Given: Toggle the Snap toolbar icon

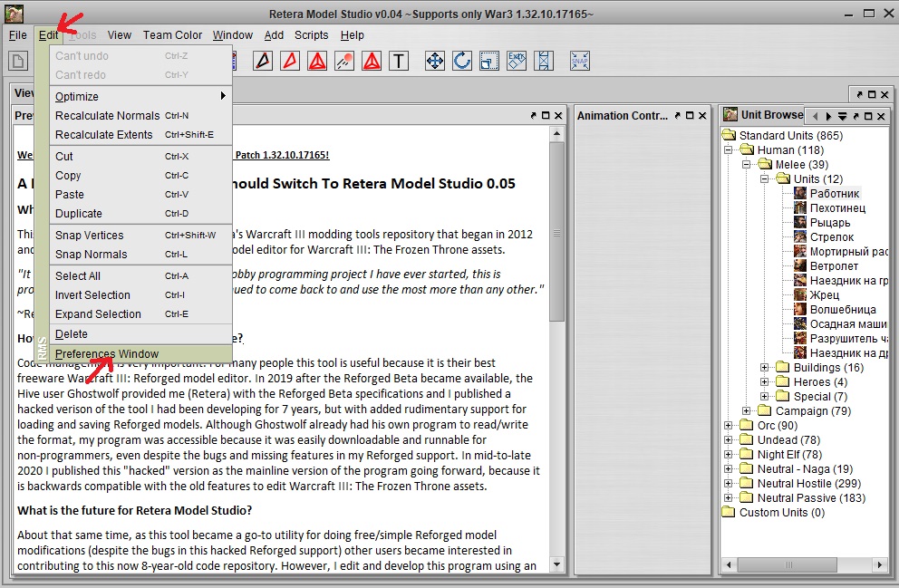Looking at the screenshot, I should 580,61.
